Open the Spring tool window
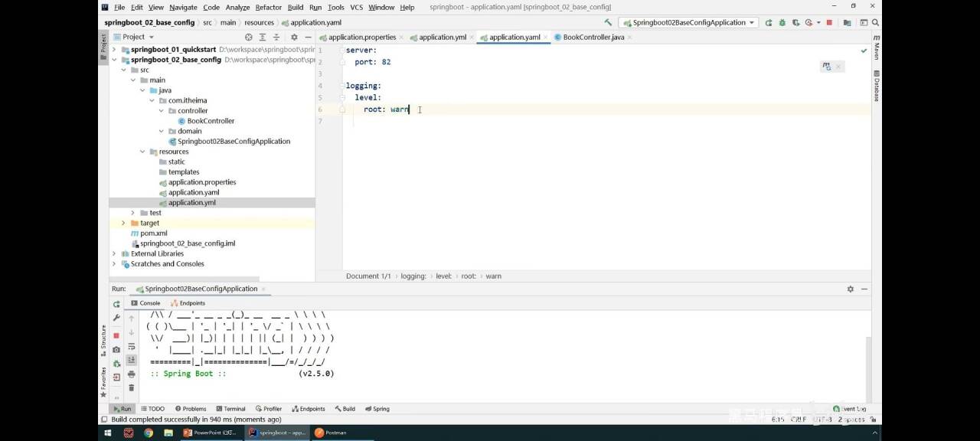The height and width of the screenshot is (441, 980). [x=377, y=409]
